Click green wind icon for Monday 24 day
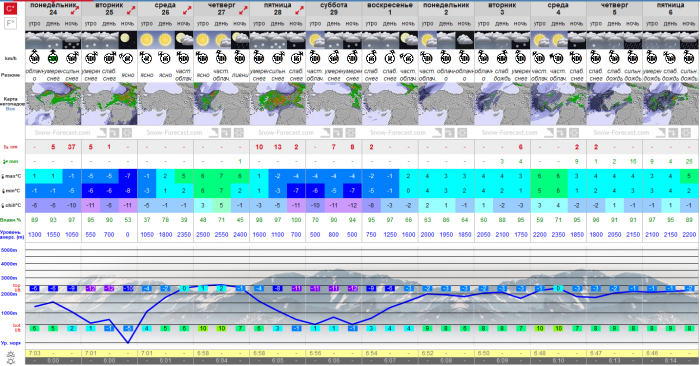Screen dimensions: 700x366 point(53,58)
